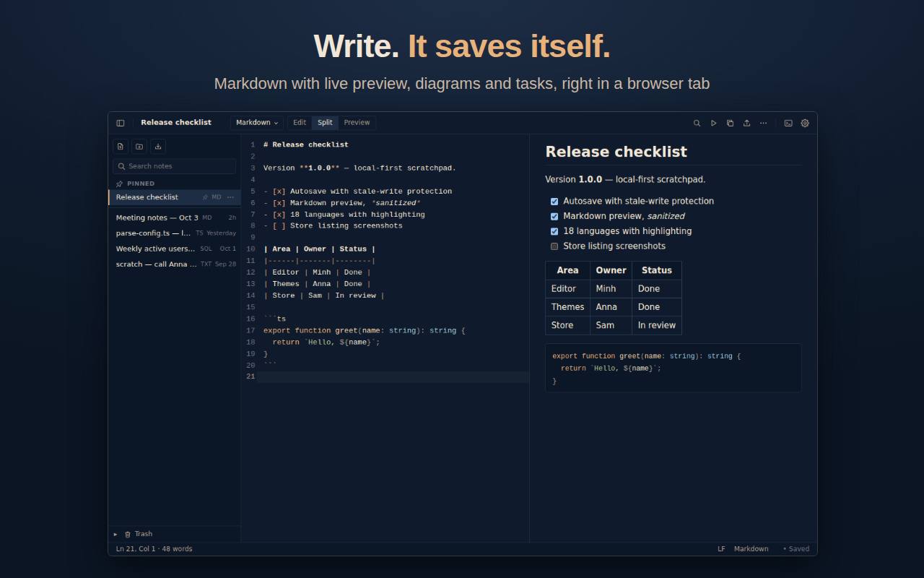Toggle the sidebar panel icon
This screenshot has height=578, width=924.
coord(121,123)
